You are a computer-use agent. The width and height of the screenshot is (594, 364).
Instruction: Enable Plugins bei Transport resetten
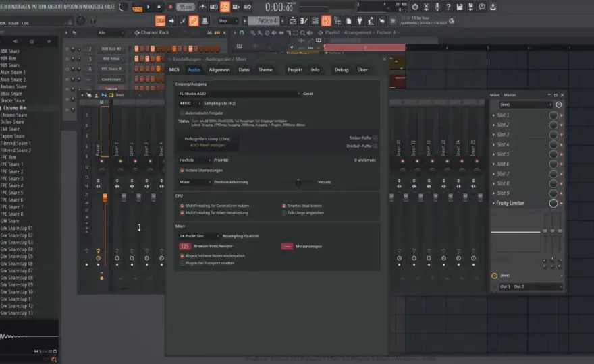click(x=182, y=263)
